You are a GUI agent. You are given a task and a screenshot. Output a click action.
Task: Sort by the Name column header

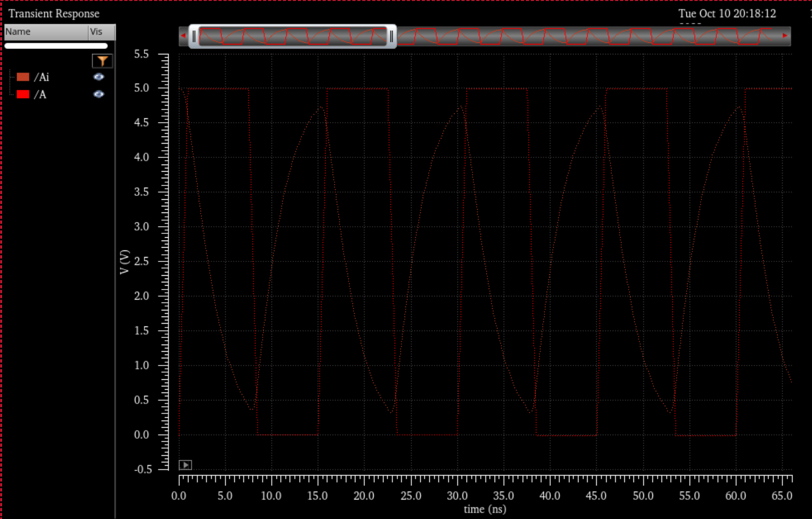(45, 32)
